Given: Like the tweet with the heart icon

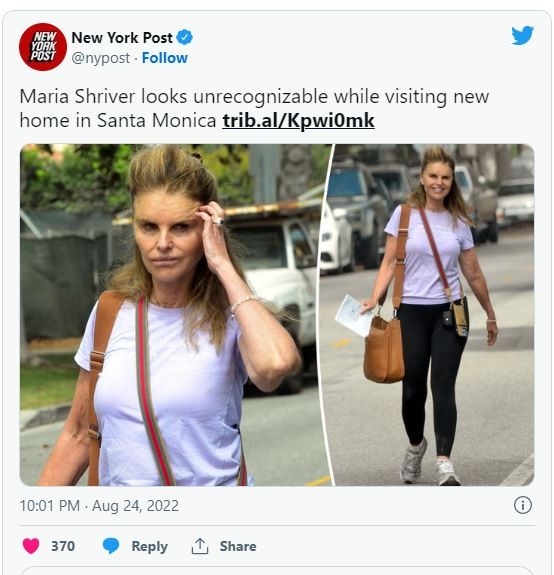Looking at the screenshot, I should pyautogui.click(x=31, y=546).
